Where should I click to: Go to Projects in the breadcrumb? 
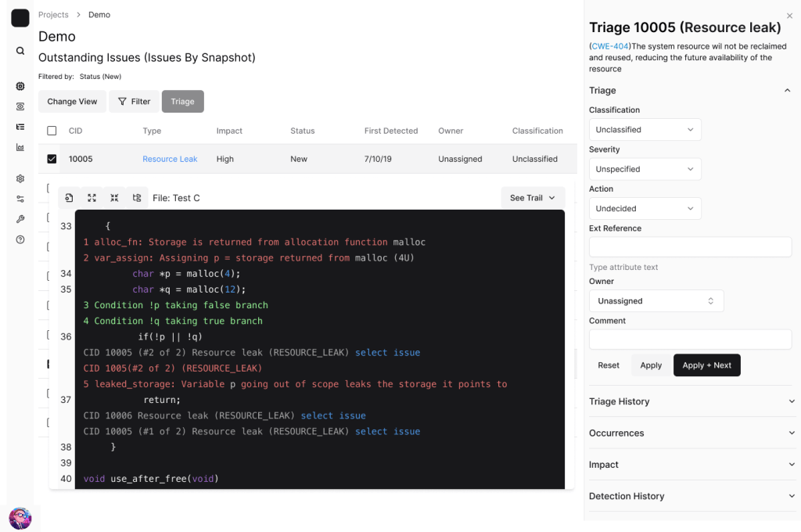[53, 15]
